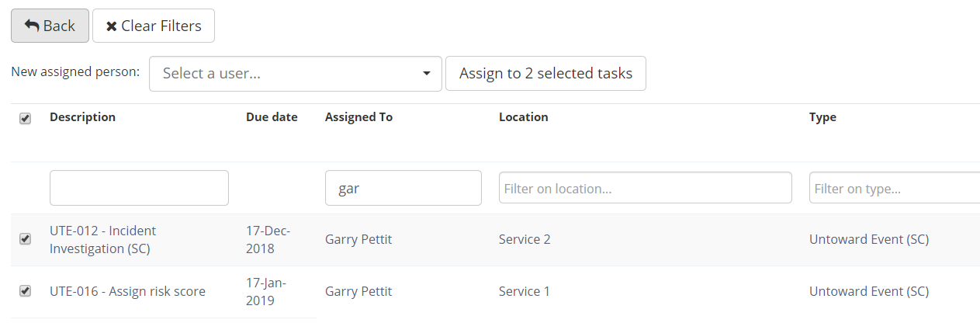Click the Clear Filters button

tap(154, 26)
